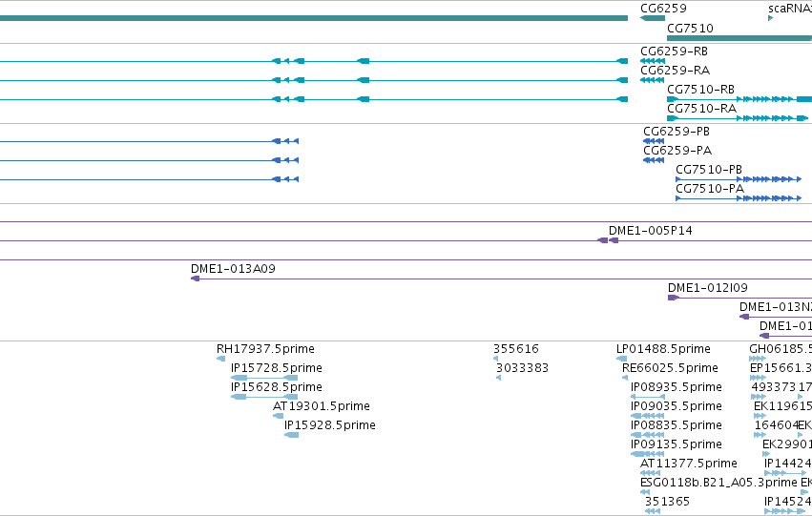Image resolution: width=812 pixels, height=516 pixels.
Task: Click the CG6259-RB transcript label
Action: click(x=674, y=52)
